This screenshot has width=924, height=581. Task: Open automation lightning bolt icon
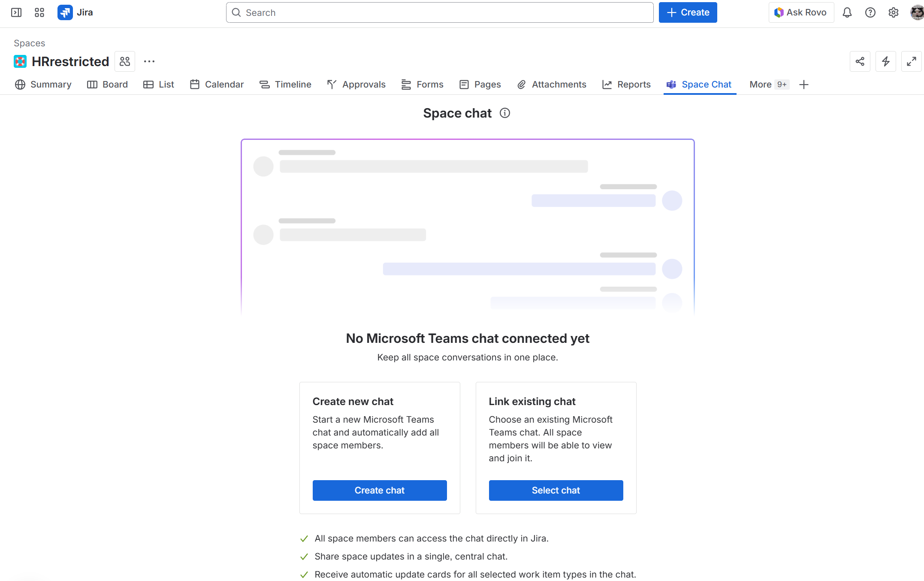point(885,61)
